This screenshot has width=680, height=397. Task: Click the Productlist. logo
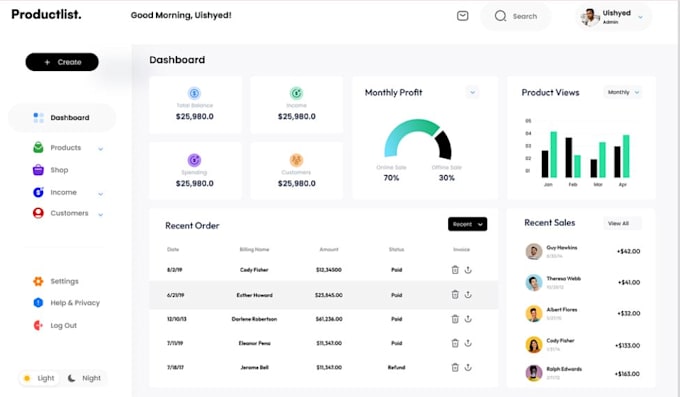tap(46, 14)
